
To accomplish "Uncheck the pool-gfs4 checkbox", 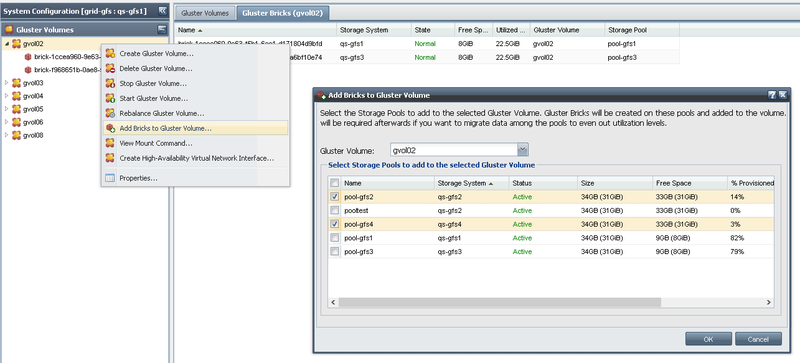I will point(334,224).
